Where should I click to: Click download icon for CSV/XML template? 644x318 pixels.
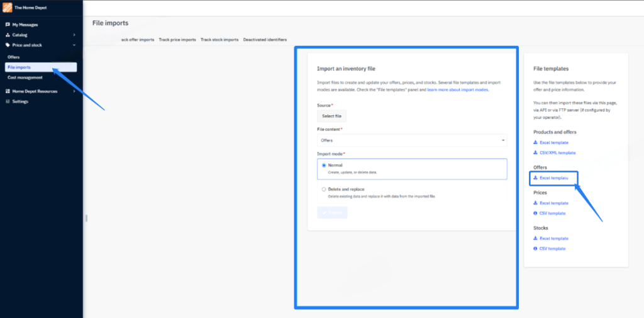point(535,153)
